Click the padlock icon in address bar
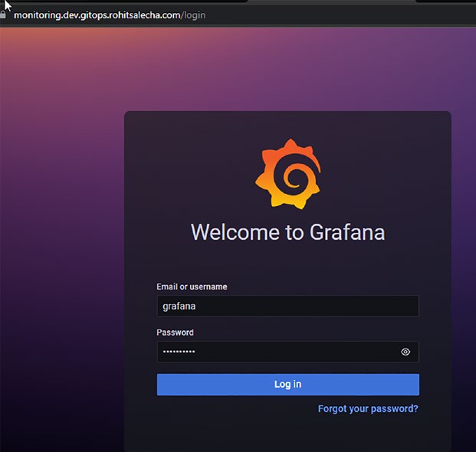The image size is (476, 452). coord(3,15)
